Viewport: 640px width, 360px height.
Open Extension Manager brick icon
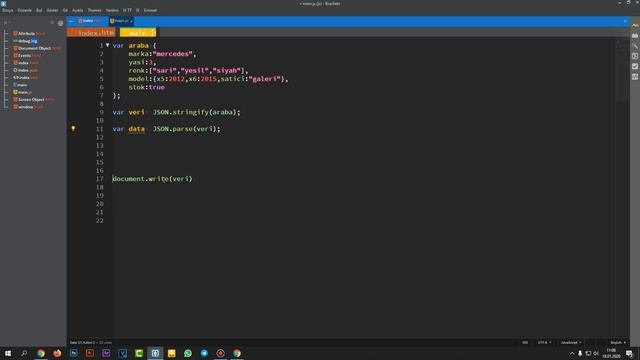tap(635, 36)
